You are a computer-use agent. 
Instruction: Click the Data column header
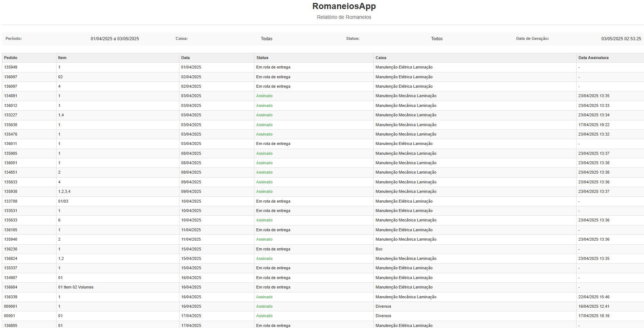(186, 58)
